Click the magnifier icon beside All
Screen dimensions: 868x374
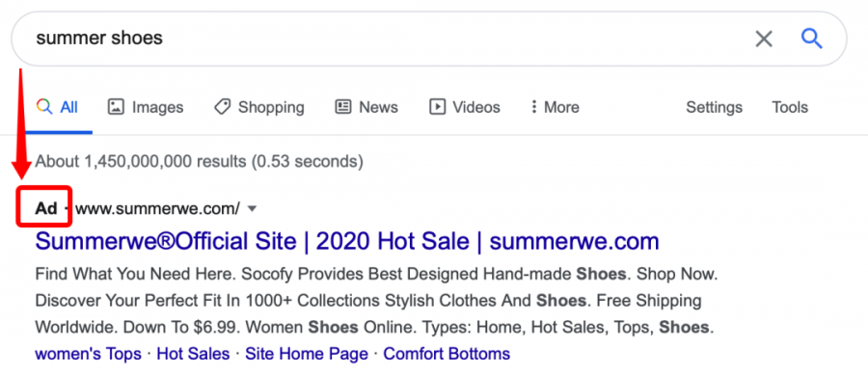pos(44,106)
